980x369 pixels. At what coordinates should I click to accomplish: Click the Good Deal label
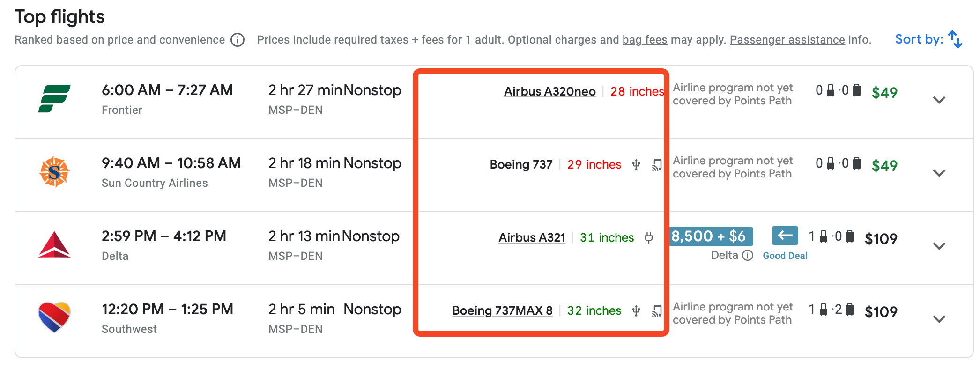(x=785, y=256)
